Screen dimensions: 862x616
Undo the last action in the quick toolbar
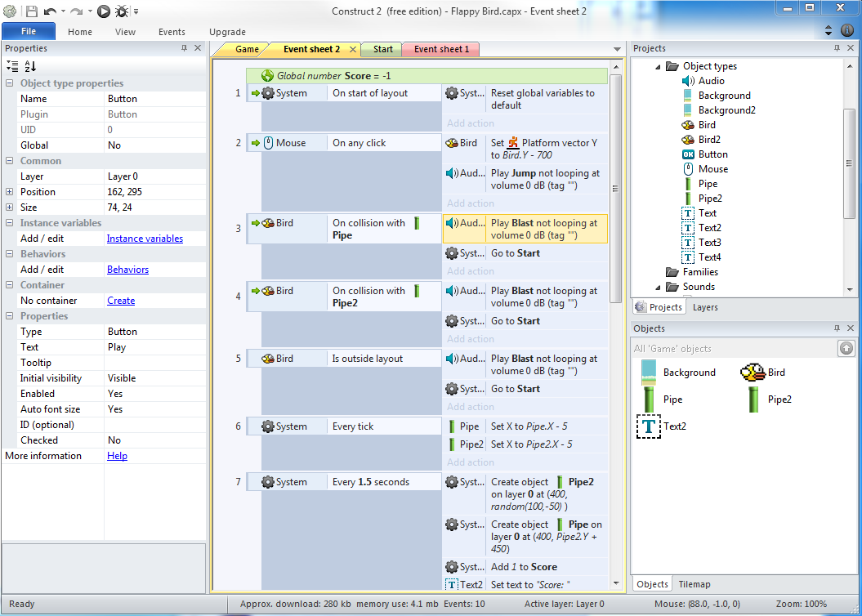tap(50, 11)
